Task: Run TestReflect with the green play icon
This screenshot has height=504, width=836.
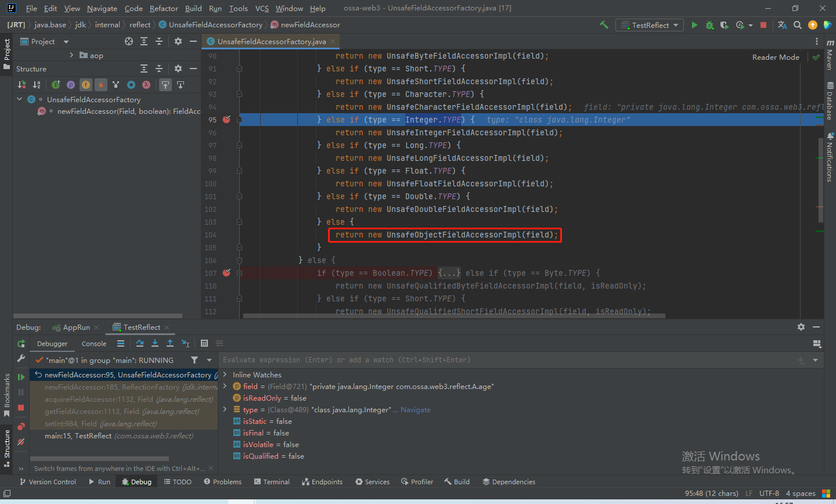Action: click(x=694, y=25)
